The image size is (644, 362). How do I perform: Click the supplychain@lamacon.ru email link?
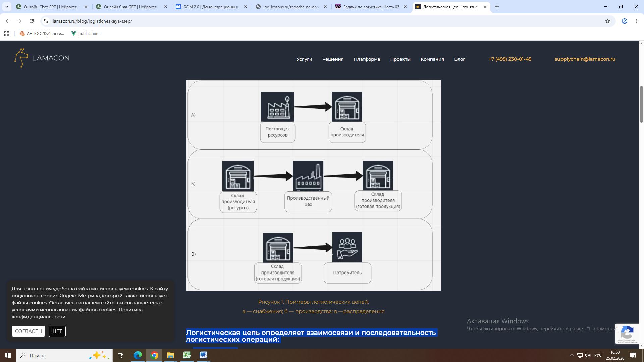585,59
